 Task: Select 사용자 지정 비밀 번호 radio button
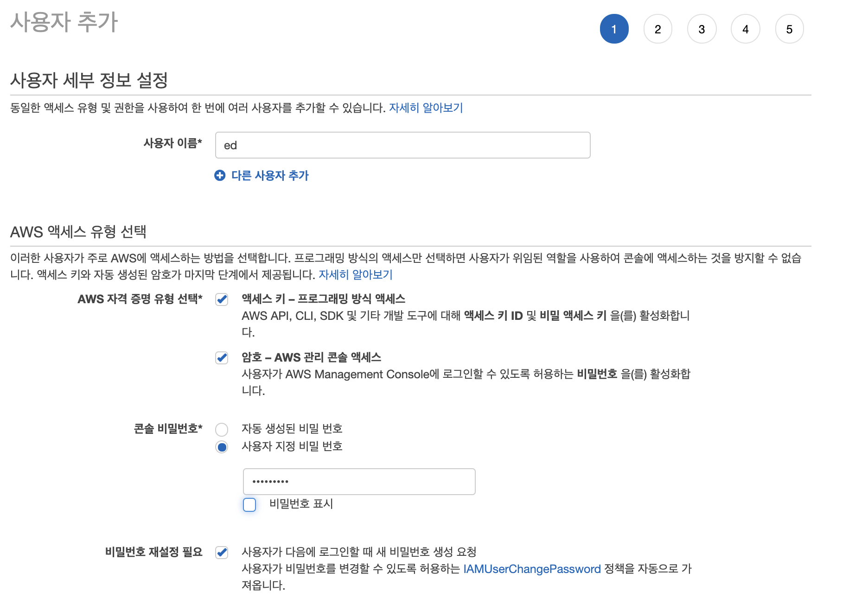click(x=222, y=447)
